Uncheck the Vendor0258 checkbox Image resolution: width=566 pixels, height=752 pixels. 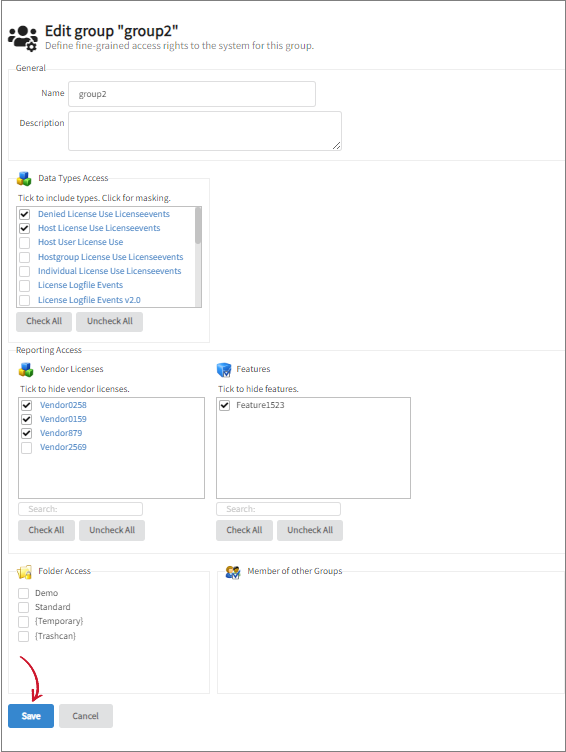pyautogui.click(x=26, y=405)
